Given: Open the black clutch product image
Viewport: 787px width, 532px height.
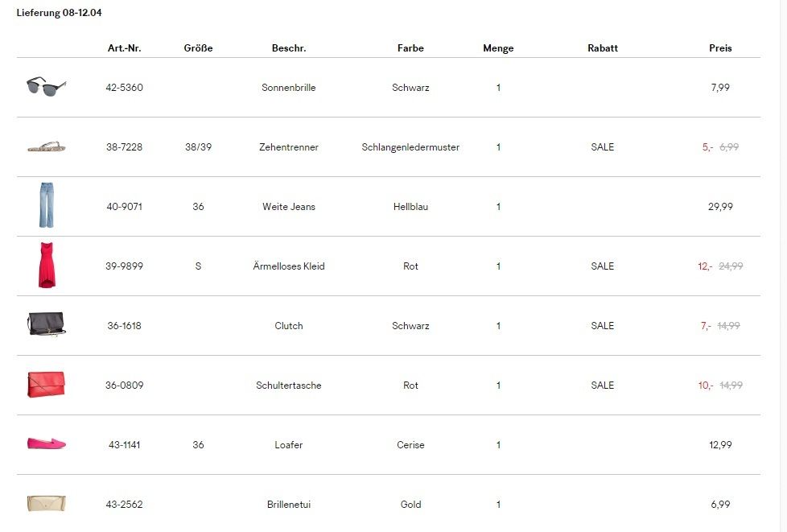Looking at the screenshot, I should (x=46, y=324).
